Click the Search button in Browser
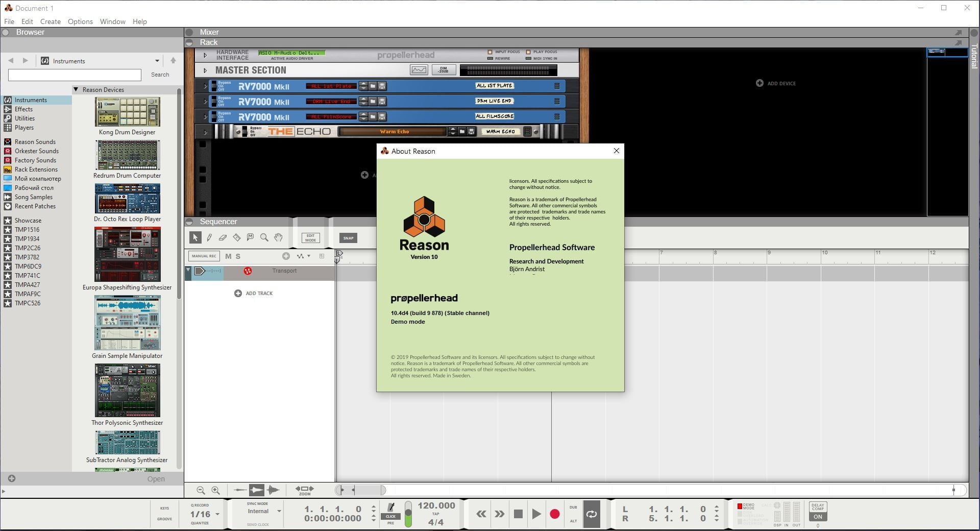 [x=160, y=75]
